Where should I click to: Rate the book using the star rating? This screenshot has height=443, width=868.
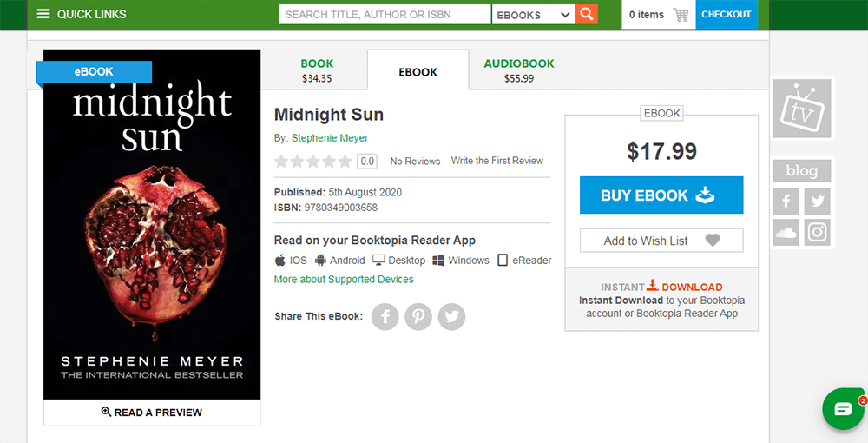(x=312, y=161)
